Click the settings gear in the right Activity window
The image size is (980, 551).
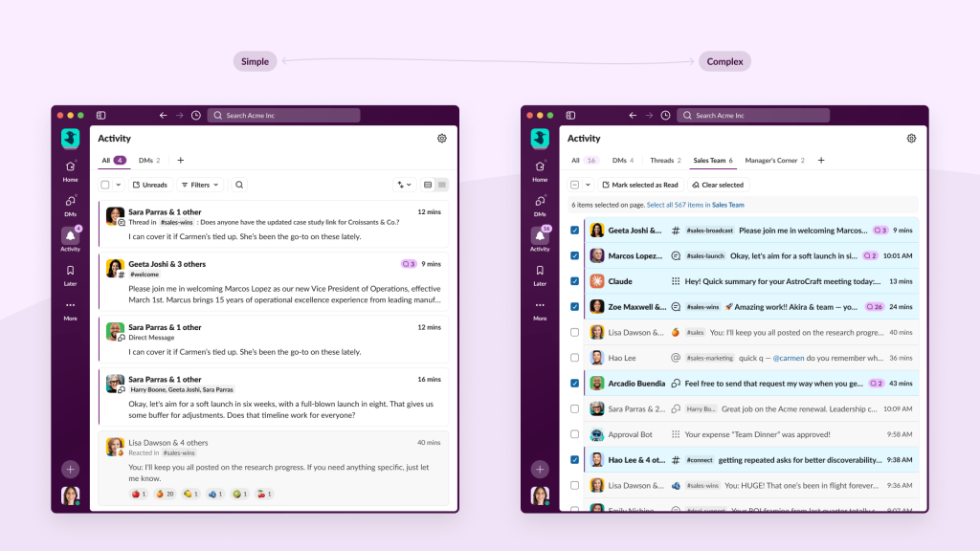point(911,139)
